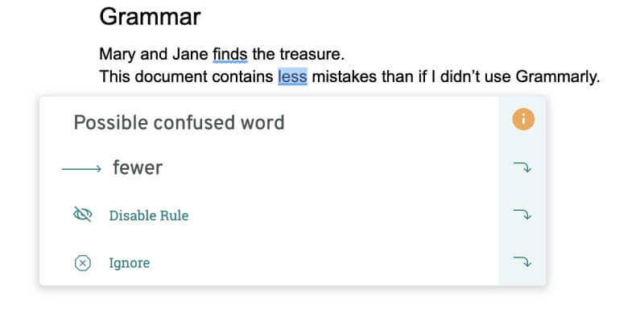
Task: Click the long arrow before "fewer"
Action: click(x=81, y=169)
